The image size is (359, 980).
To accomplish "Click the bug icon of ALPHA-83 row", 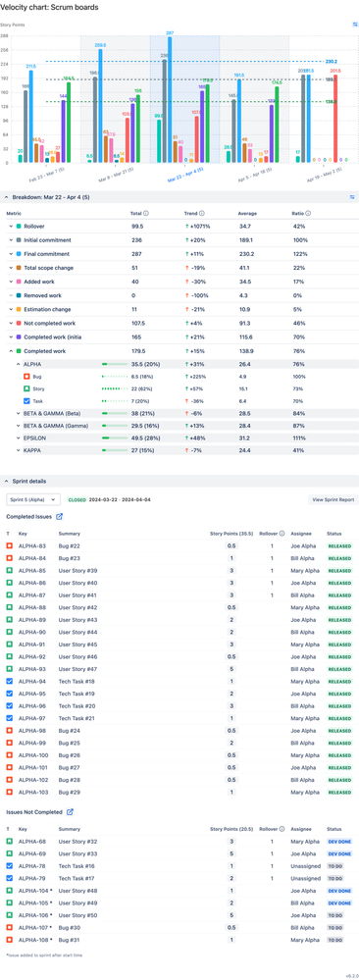I will pyautogui.click(x=10, y=546).
